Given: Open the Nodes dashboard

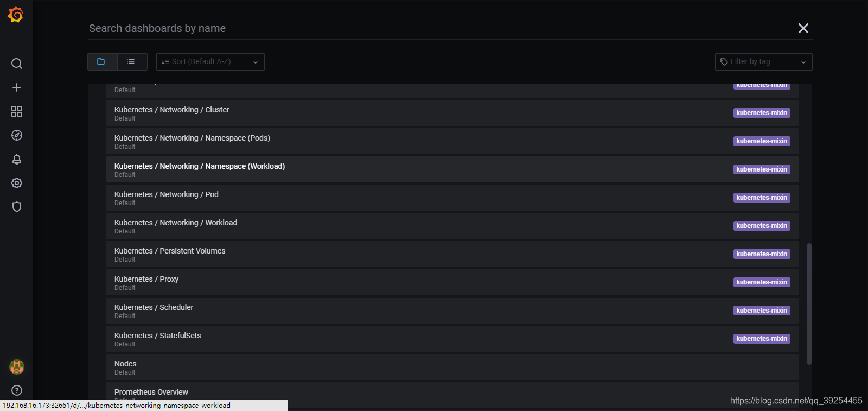Looking at the screenshot, I should pos(452,367).
